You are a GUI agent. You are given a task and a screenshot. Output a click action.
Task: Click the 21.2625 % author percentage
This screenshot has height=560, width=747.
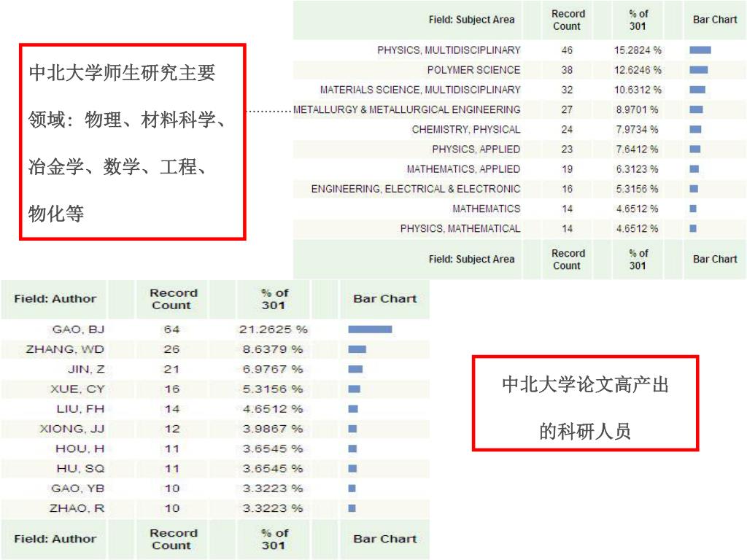(x=274, y=330)
